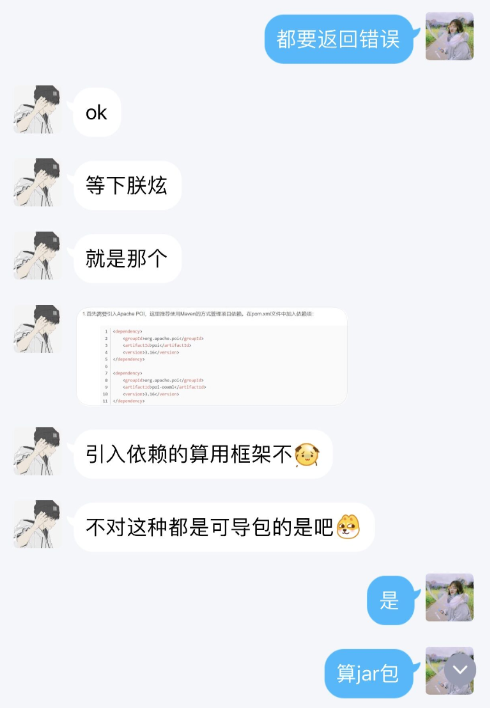Tap the sweating face emoji in message
The image size is (490, 708).
pyautogui.click(x=307, y=455)
